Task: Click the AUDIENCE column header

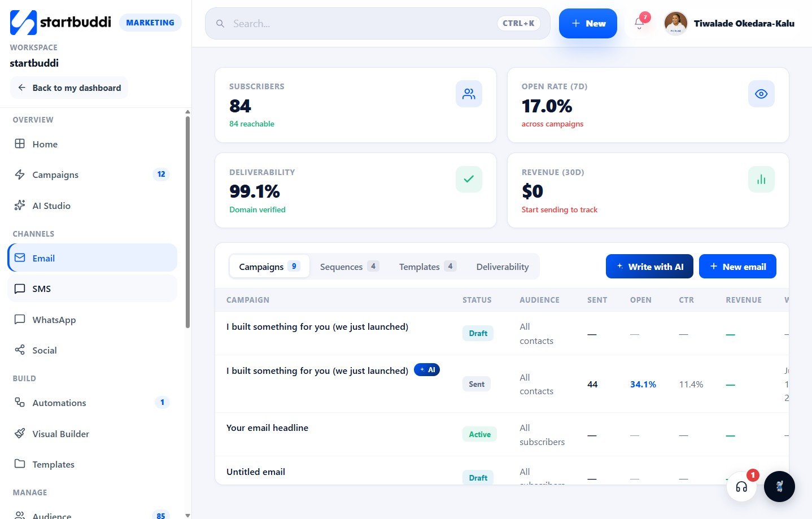Action: coord(539,300)
